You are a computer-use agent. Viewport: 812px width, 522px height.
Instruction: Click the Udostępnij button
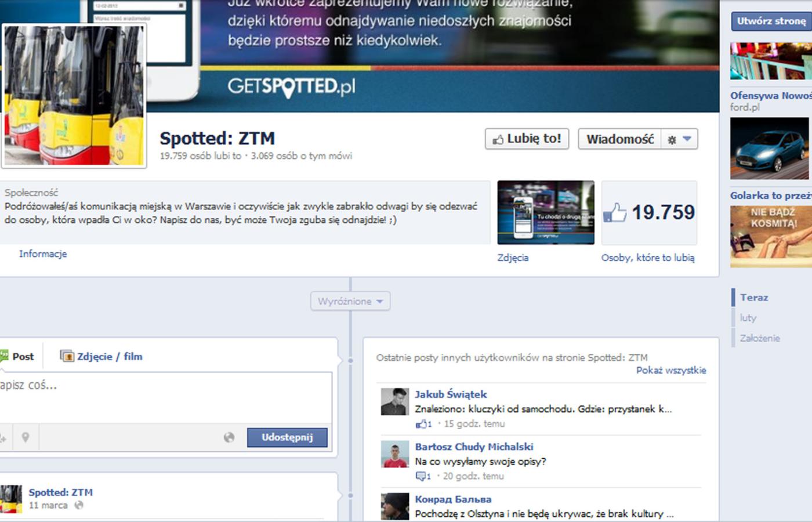tap(287, 437)
